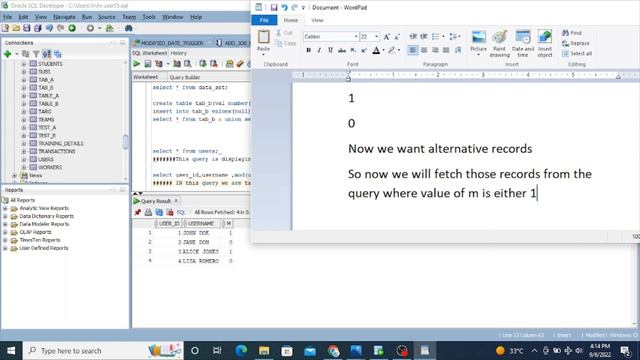Viewport: 640px width, 360px height.
Task: Expand User Defined Reports folder
Action: tap(5, 248)
